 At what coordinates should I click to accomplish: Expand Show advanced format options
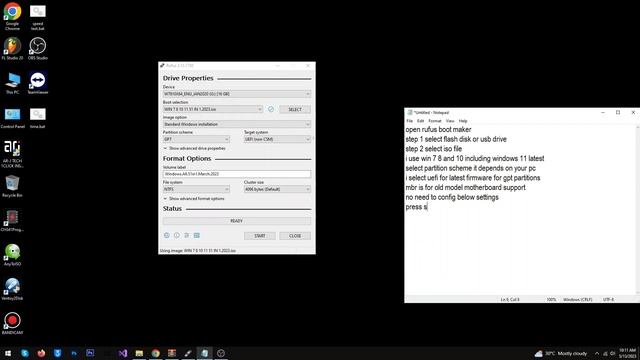click(x=194, y=199)
